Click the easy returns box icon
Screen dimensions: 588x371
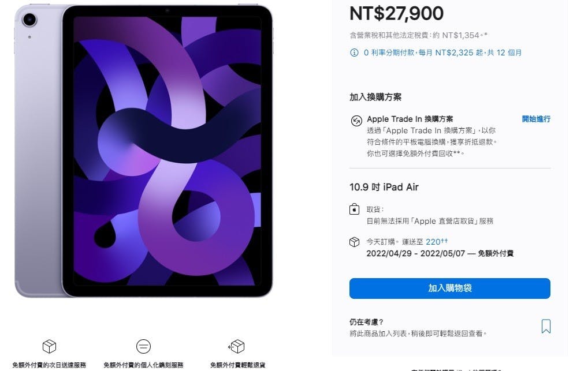pyautogui.click(x=237, y=346)
